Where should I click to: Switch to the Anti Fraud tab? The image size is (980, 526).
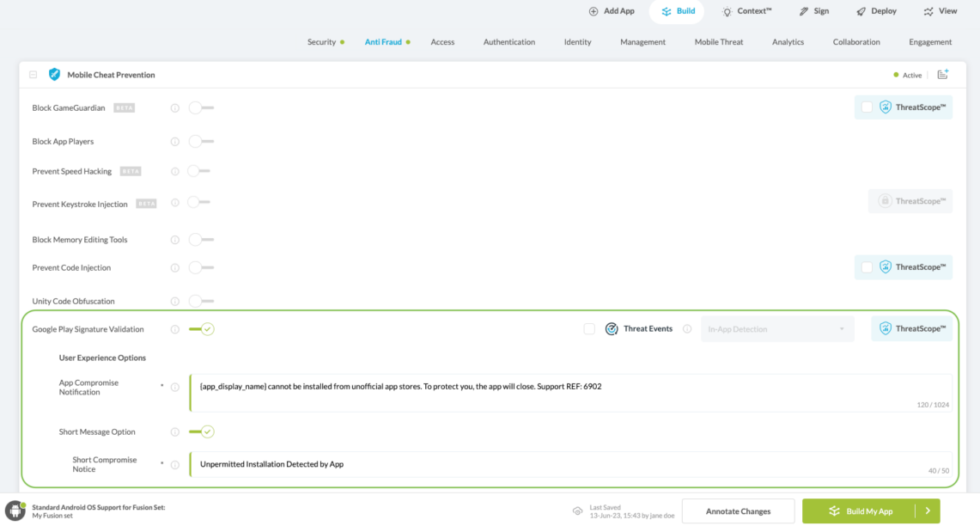(383, 42)
